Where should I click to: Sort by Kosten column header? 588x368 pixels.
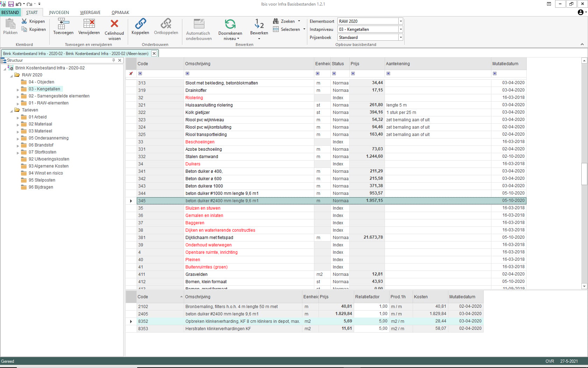pos(430,297)
